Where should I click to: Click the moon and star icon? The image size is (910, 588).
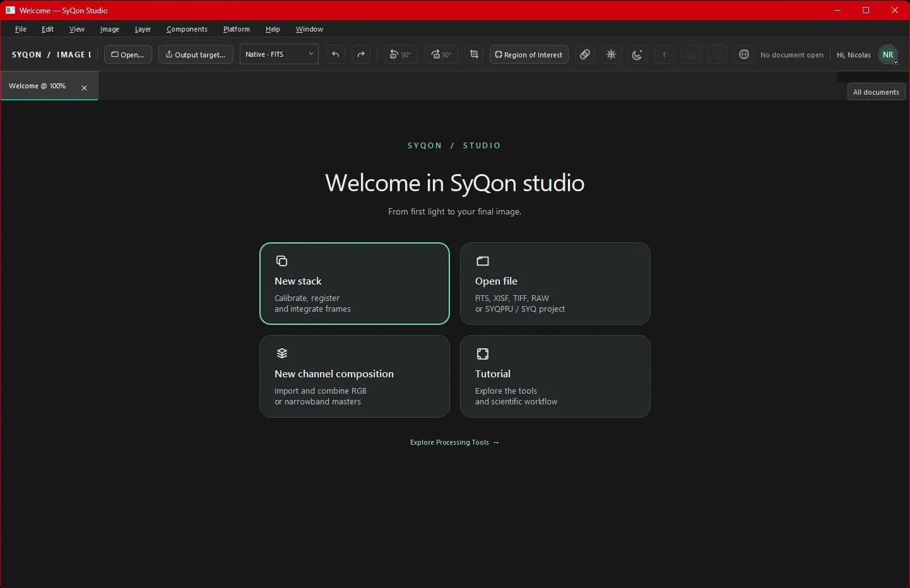click(637, 54)
